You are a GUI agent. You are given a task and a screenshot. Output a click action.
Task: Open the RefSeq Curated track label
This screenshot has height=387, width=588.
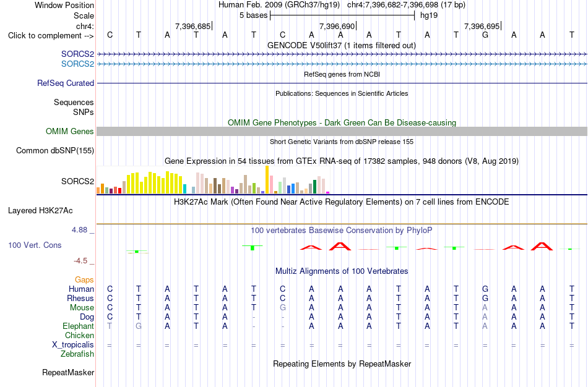(65, 83)
